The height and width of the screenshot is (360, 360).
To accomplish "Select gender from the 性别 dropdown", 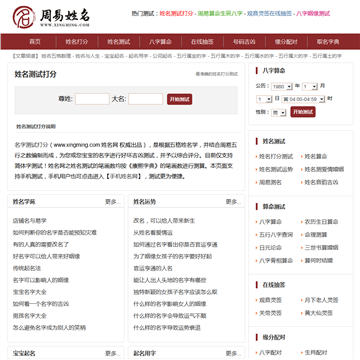I will (x=279, y=113).
